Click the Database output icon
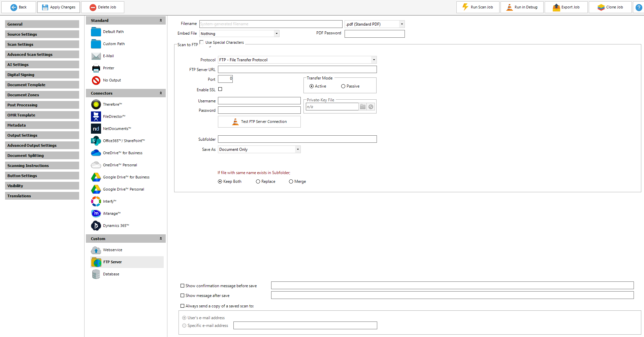 point(96,274)
